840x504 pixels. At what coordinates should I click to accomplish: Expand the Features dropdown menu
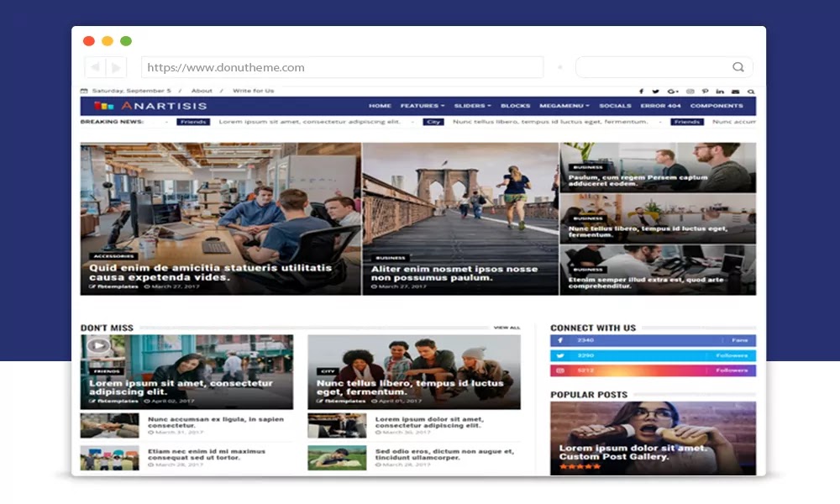pyautogui.click(x=423, y=106)
